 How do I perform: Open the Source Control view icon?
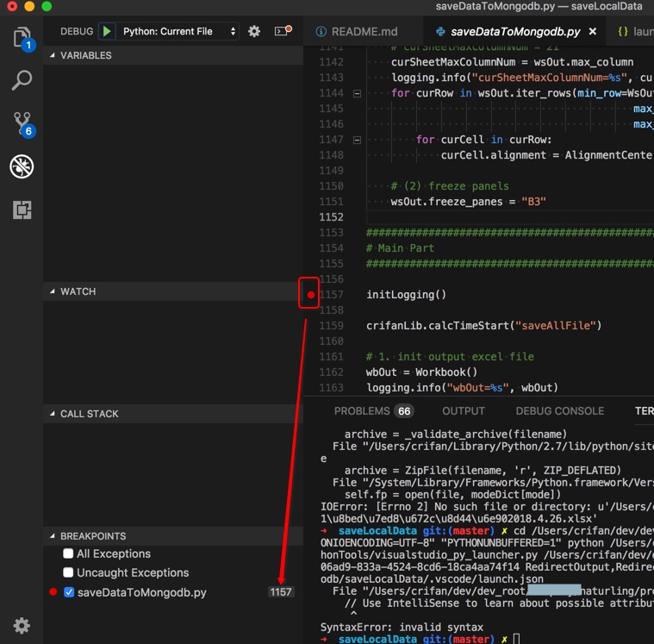22,123
